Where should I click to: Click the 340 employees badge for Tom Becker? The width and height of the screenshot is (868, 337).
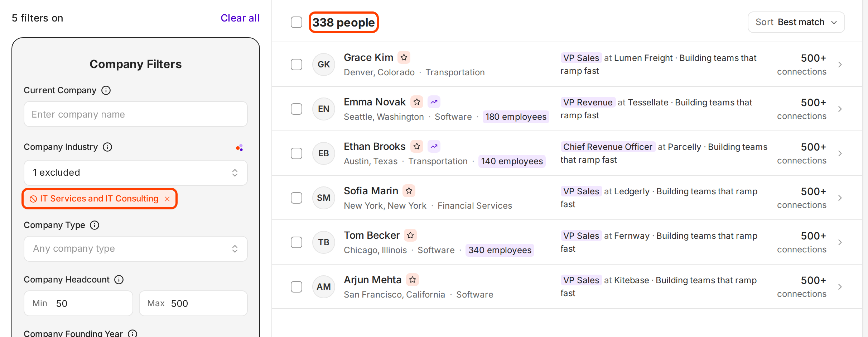[500, 250]
